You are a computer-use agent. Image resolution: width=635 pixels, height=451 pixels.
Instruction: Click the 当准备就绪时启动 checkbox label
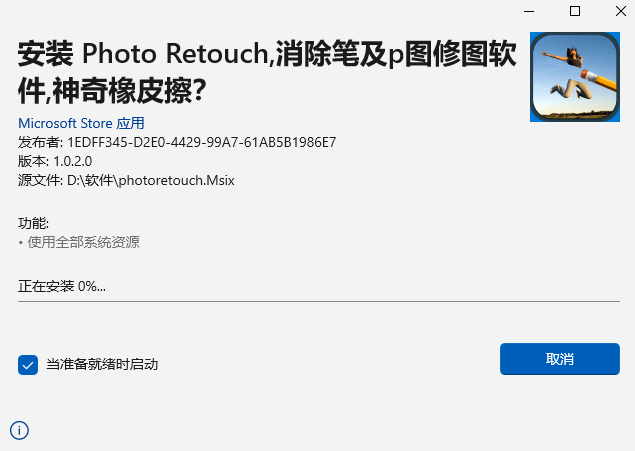tap(102, 364)
